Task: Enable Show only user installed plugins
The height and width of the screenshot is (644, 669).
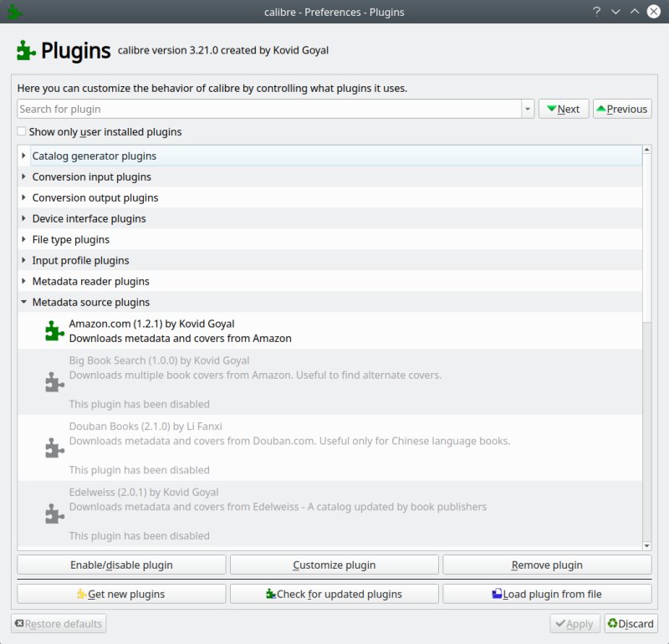Action: [21, 131]
